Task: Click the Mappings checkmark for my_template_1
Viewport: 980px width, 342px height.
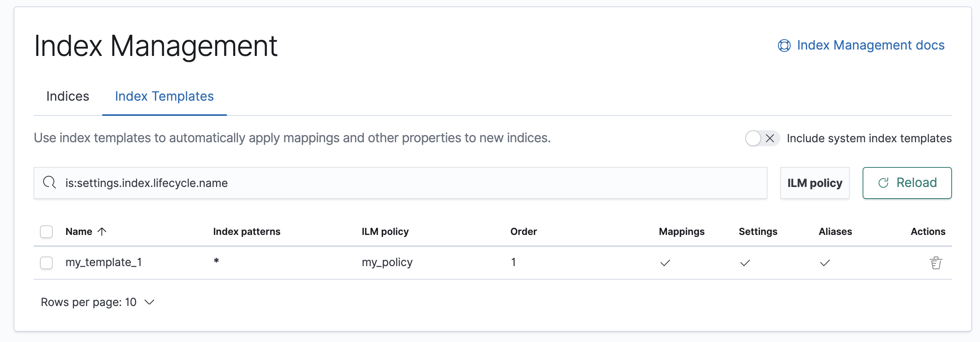Action: point(665,263)
